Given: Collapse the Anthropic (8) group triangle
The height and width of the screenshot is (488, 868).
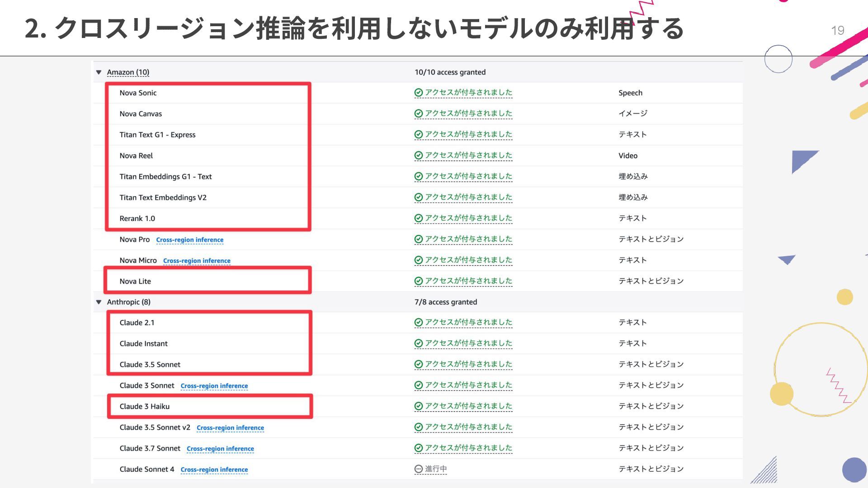Looking at the screenshot, I should 99,302.
